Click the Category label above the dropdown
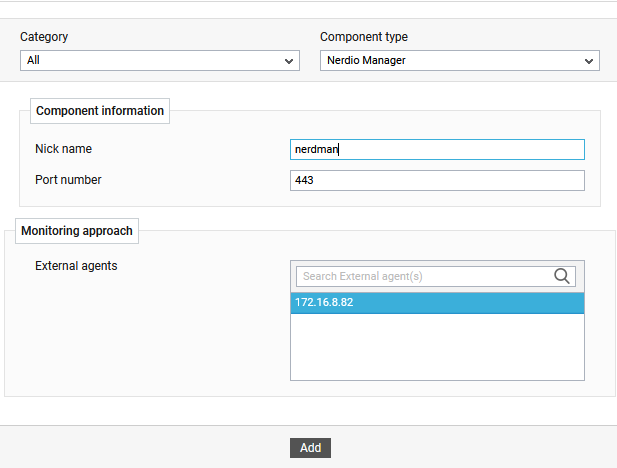Screen dimensions: 617x468 click(44, 37)
